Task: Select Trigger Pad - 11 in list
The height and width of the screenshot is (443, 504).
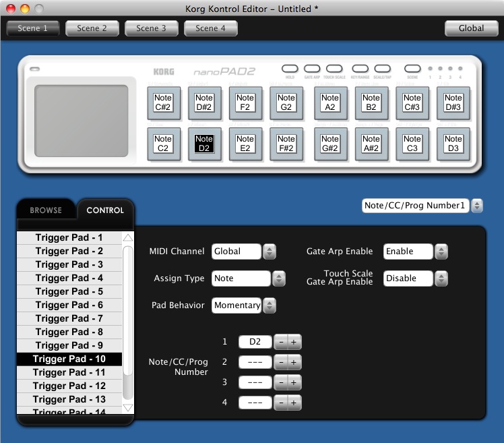Action: click(69, 373)
